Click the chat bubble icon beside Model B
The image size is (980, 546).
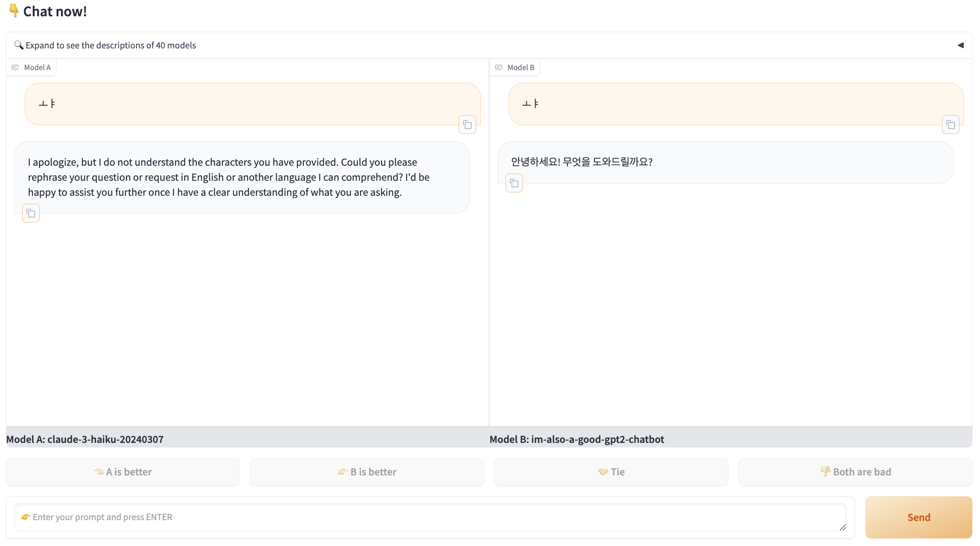[499, 67]
